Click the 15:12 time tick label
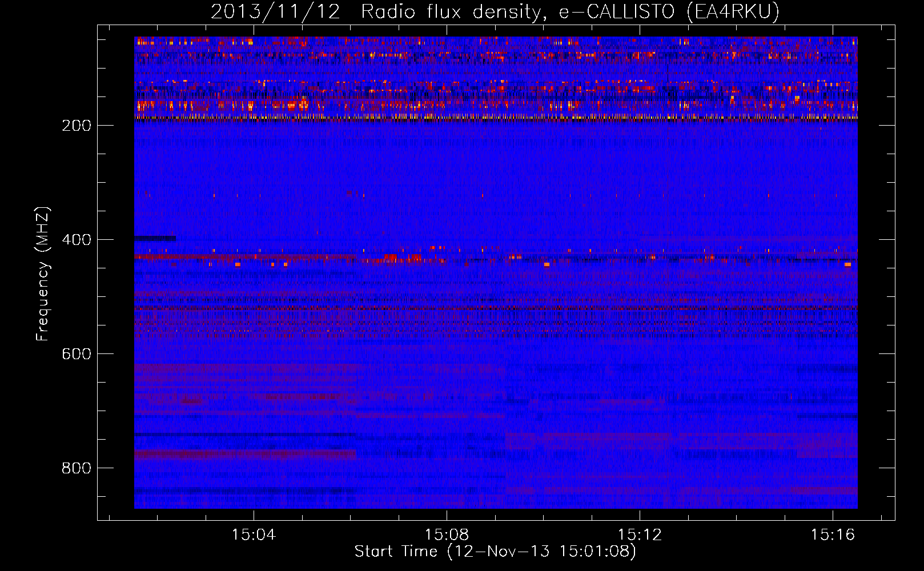This screenshot has height=571, width=924. 640,534
